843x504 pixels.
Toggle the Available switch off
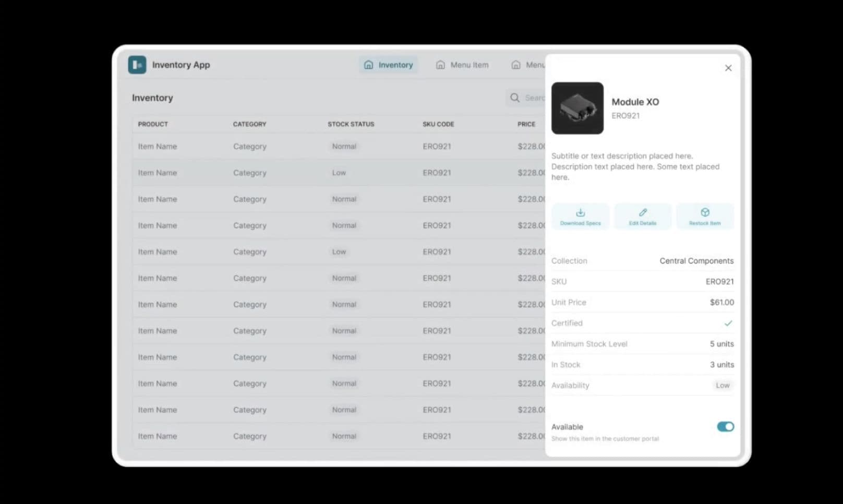[x=725, y=427]
